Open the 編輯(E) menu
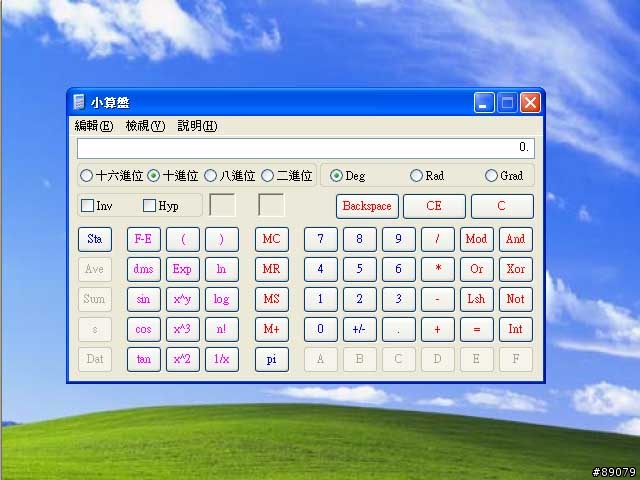The height and width of the screenshot is (480, 640). coord(94,126)
